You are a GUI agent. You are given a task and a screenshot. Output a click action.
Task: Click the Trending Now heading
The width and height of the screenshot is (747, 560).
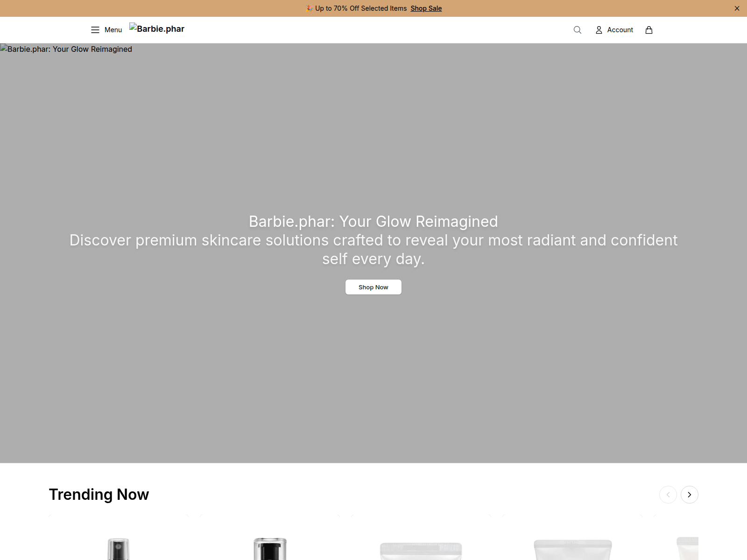[99, 495]
